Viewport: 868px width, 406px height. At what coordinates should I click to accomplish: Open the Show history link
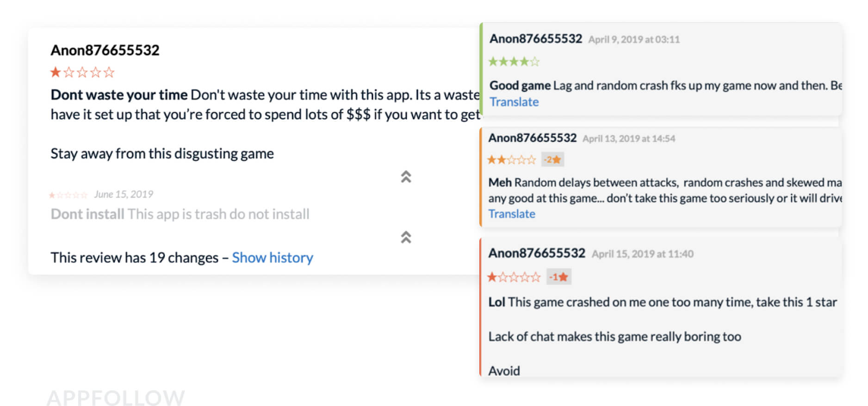tap(273, 258)
